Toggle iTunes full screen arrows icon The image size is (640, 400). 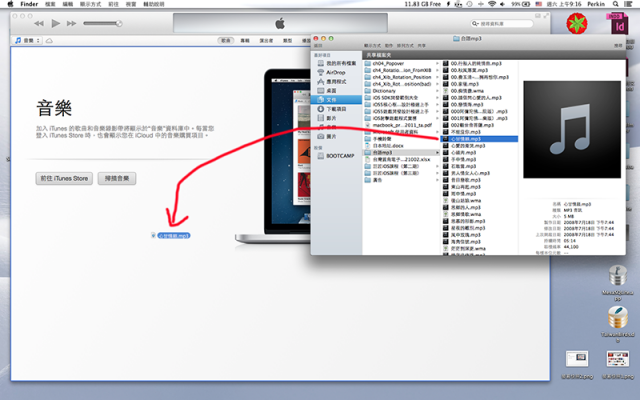[546, 16]
